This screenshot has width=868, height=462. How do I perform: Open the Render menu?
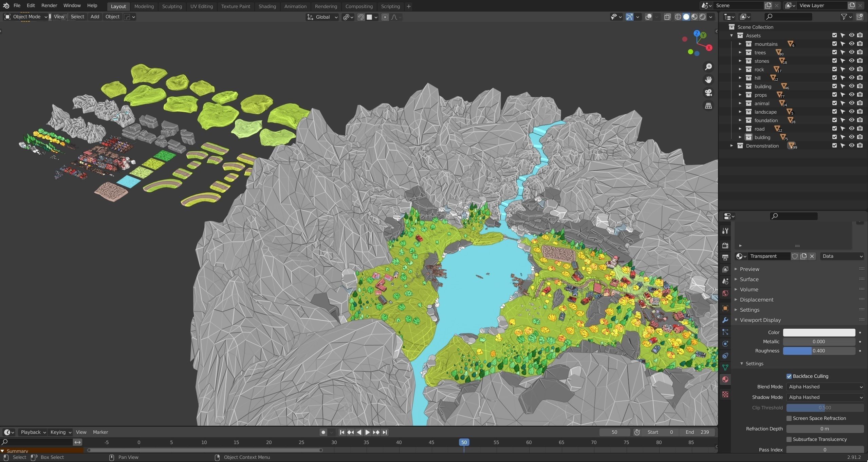click(x=49, y=5)
